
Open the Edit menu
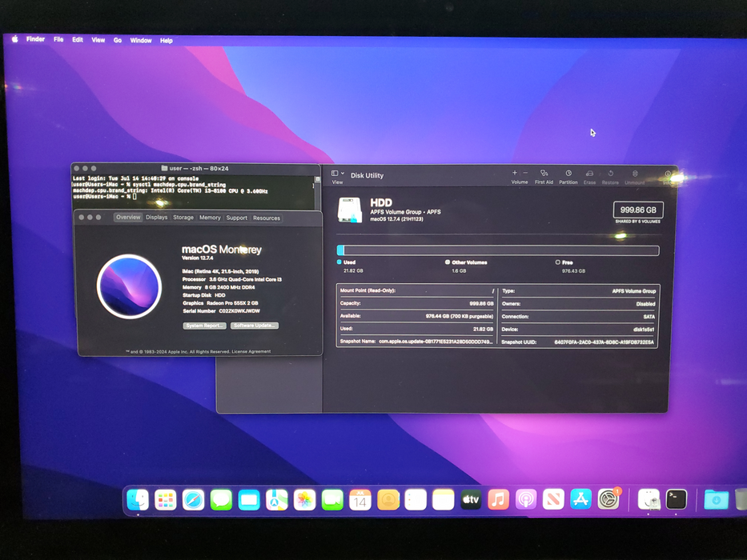tap(78, 39)
